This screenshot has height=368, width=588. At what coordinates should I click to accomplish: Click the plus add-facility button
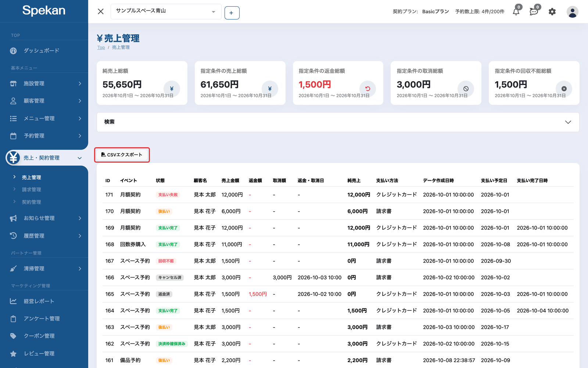pos(232,13)
